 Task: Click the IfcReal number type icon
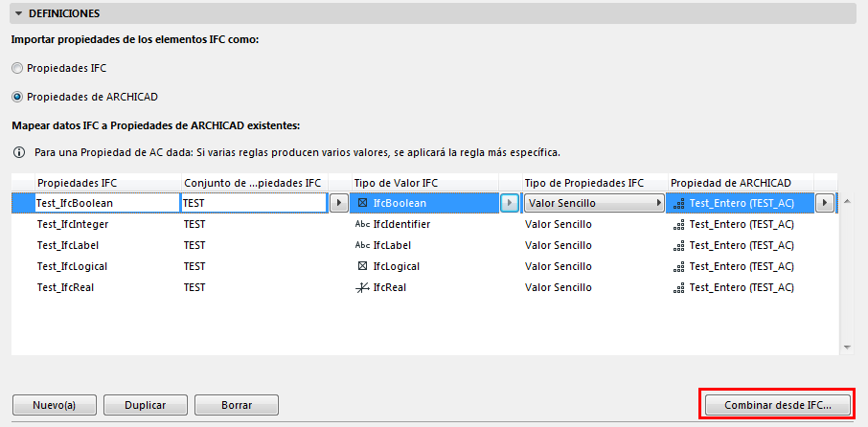(x=362, y=287)
